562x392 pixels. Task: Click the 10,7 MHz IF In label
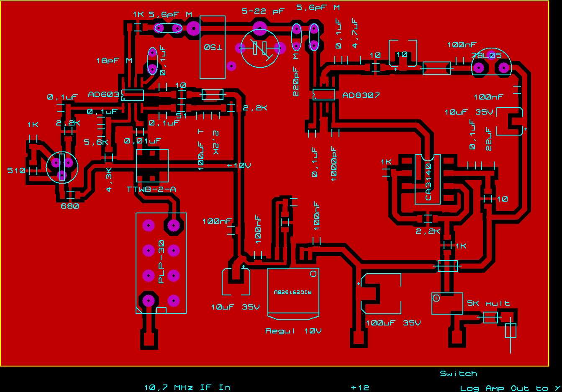(187, 387)
